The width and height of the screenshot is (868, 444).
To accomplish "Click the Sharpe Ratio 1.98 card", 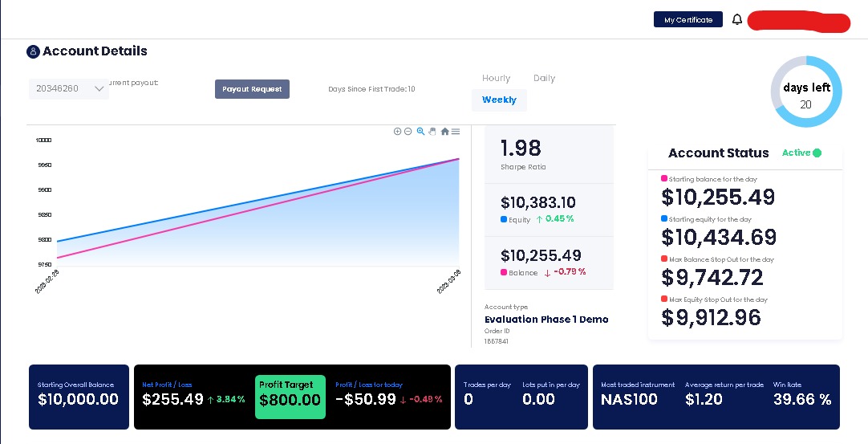I will click(x=550, y=154).
